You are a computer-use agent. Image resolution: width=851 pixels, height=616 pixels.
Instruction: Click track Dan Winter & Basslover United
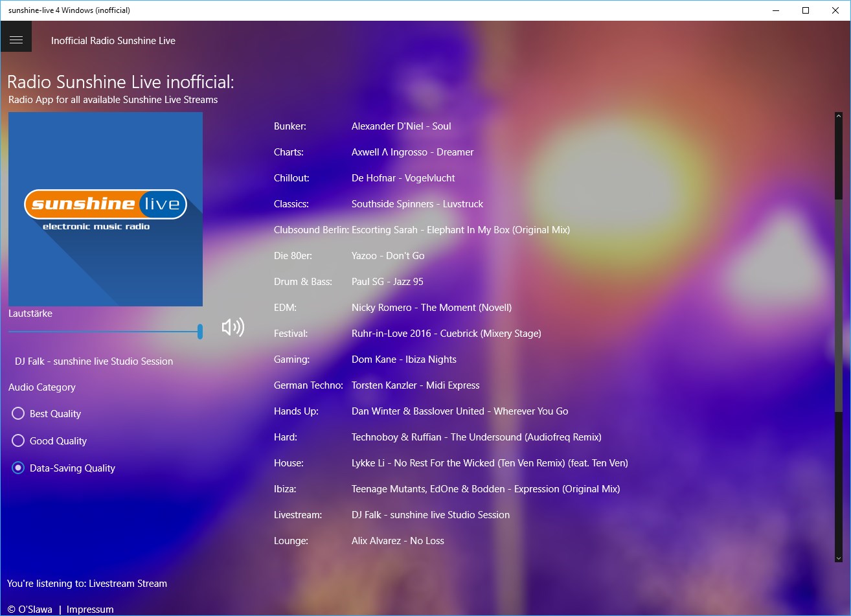coord(460,411)
